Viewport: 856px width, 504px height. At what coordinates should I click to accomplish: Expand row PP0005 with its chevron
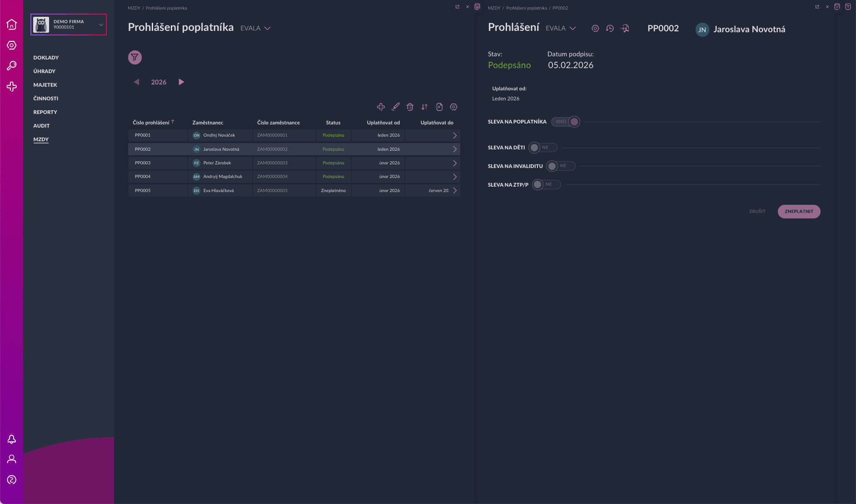click(455, 191)
